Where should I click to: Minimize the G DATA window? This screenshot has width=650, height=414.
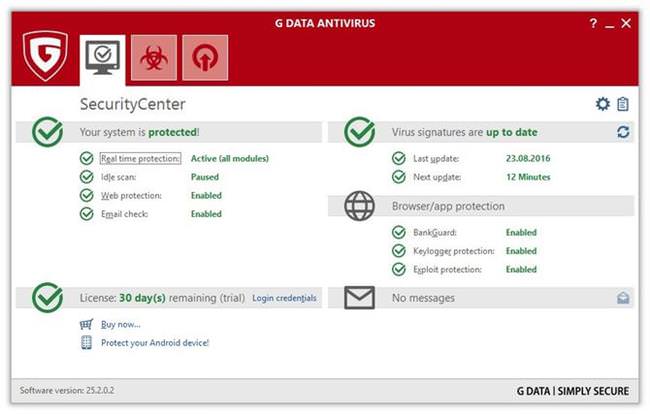609,24
